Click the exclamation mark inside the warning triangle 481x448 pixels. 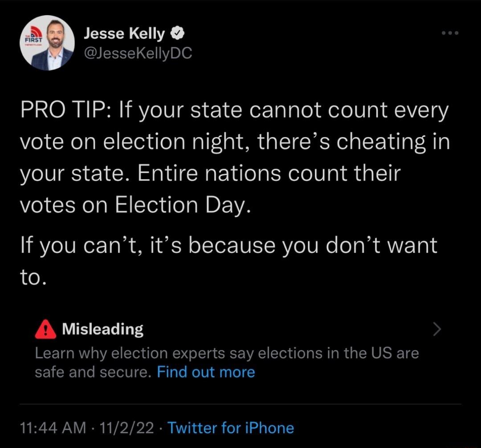[45, 330]
